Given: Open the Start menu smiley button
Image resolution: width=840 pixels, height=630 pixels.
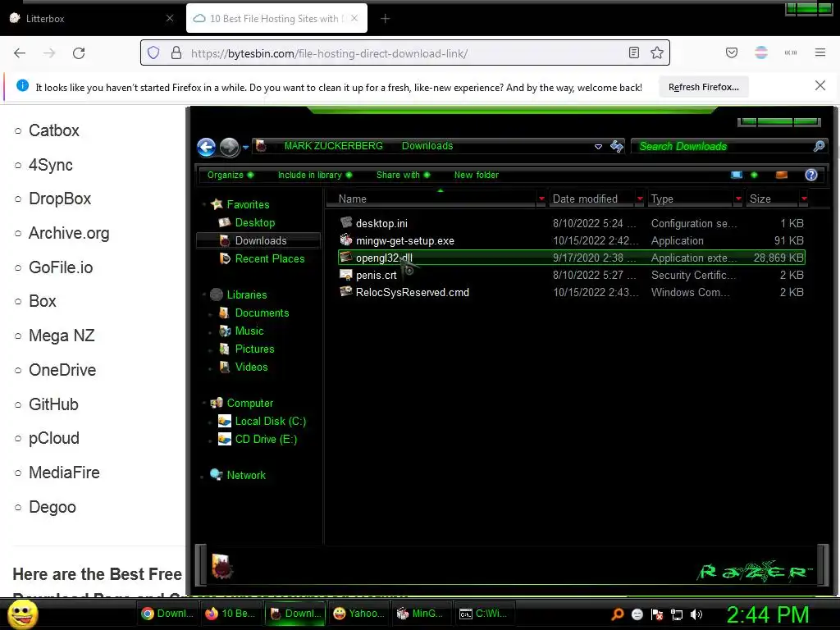Looking at the screenshot, I should click(x=22, y=614).
